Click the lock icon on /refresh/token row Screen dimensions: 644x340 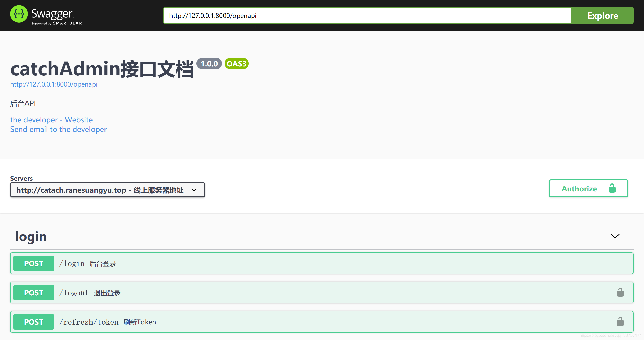click(x=620, y=322)
